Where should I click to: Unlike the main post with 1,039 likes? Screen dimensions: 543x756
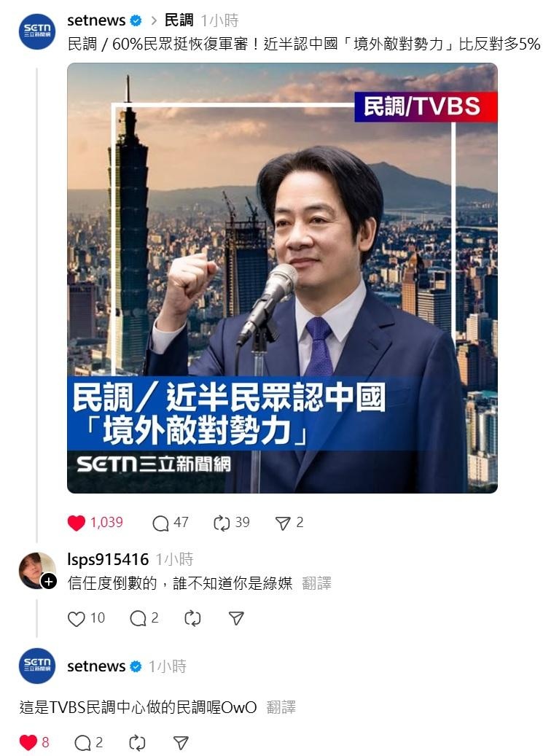77,523
